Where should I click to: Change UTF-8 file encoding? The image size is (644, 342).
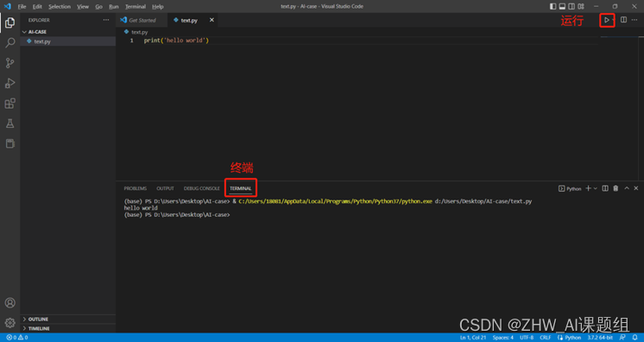pyautogui.click(x=527, y=338)
